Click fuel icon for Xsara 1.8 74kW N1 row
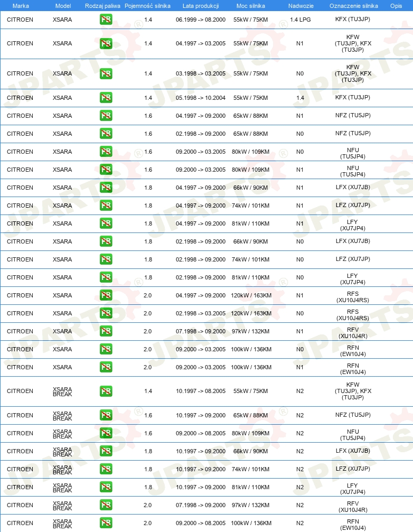Image resolution: width=413 pixels, height=532 pixels. [106, 206]
